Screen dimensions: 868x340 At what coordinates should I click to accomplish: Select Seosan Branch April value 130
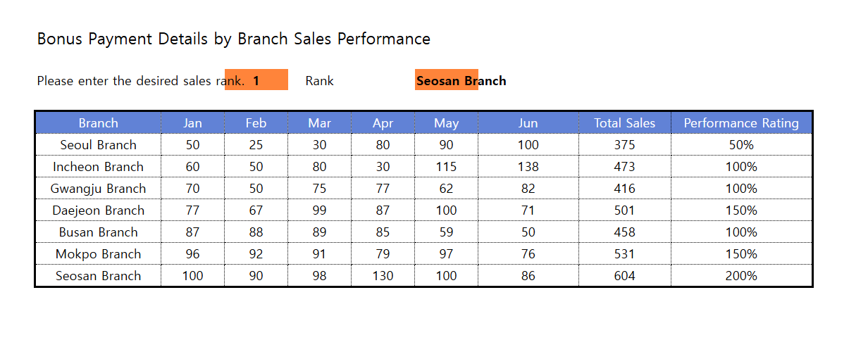383,276
